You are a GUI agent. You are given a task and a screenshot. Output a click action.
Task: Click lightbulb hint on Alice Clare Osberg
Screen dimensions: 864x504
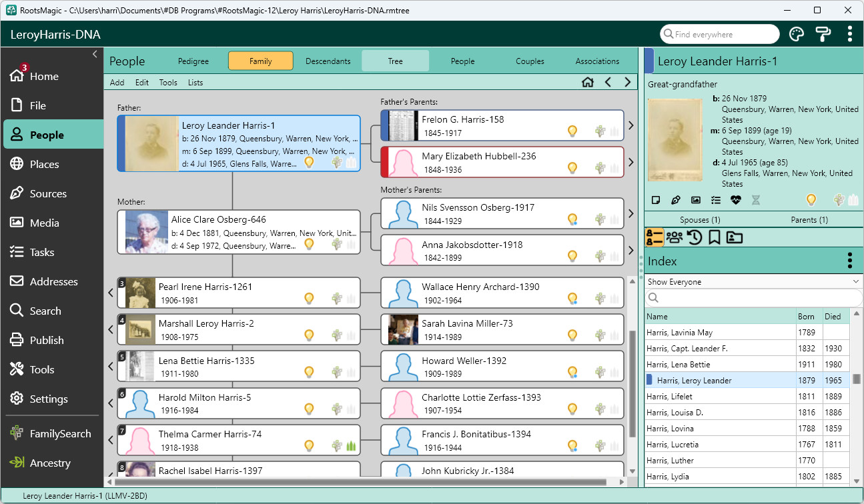click(309, 244)
